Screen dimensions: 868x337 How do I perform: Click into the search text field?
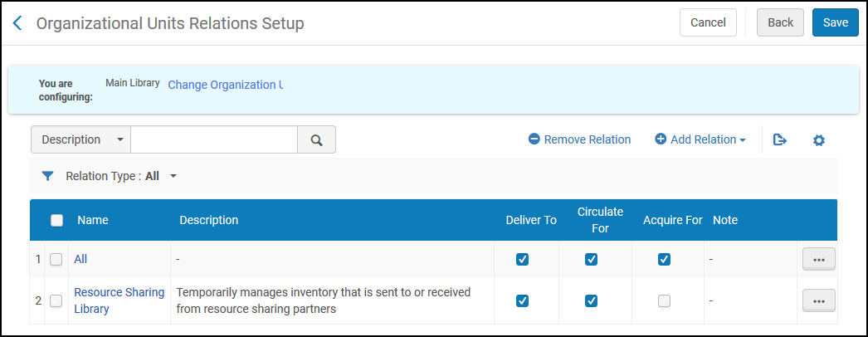click(x=214, y=140)
